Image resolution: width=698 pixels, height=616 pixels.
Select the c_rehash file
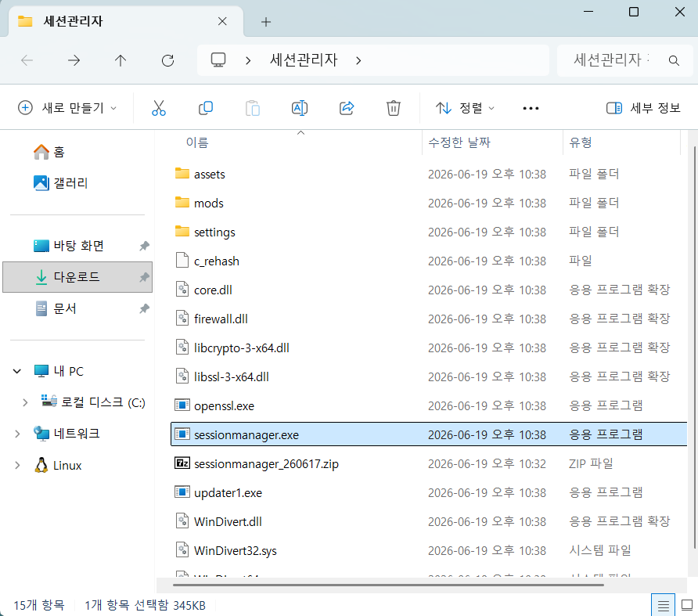tap(216, 261)
